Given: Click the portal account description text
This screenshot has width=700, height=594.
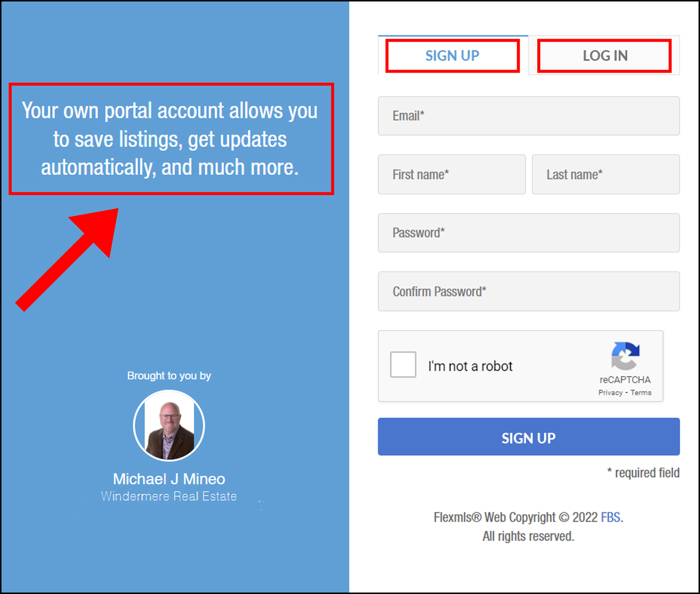Looking at the screenshot, I should coord(170,139).
